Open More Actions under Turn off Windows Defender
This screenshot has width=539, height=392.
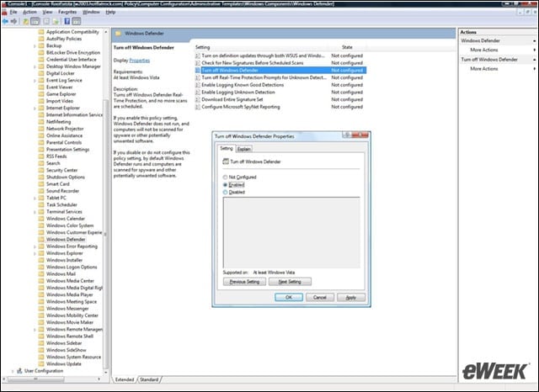(484, 69)
